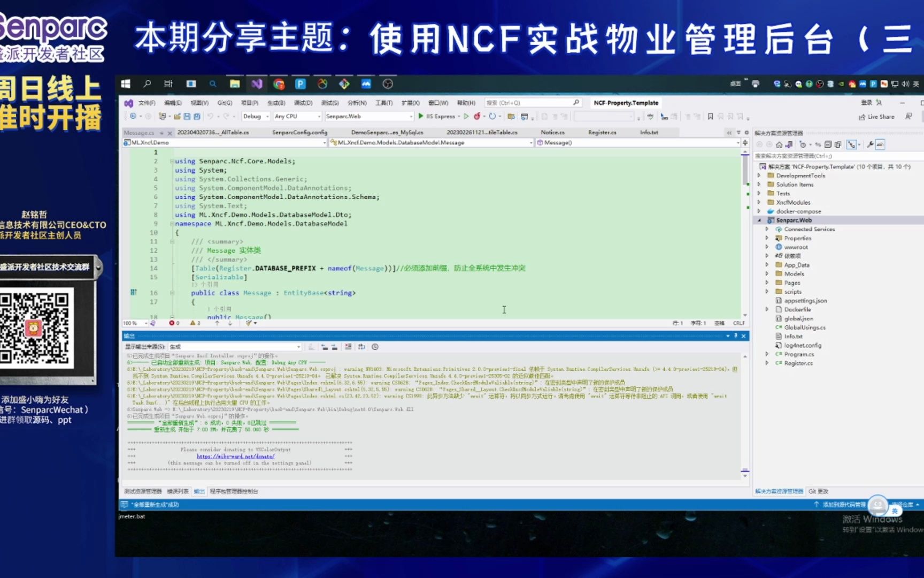Start without debugging using the hollow green arrow

pyautogui.click(x=466, y=116)
